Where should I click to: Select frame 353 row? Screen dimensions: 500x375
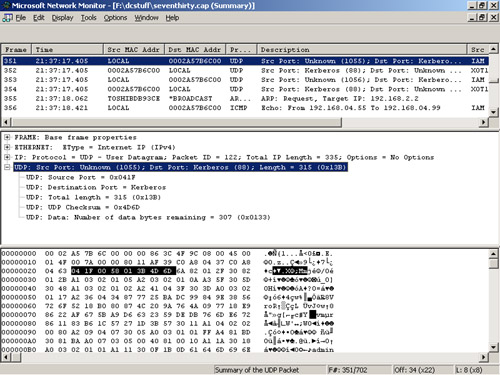246,80
